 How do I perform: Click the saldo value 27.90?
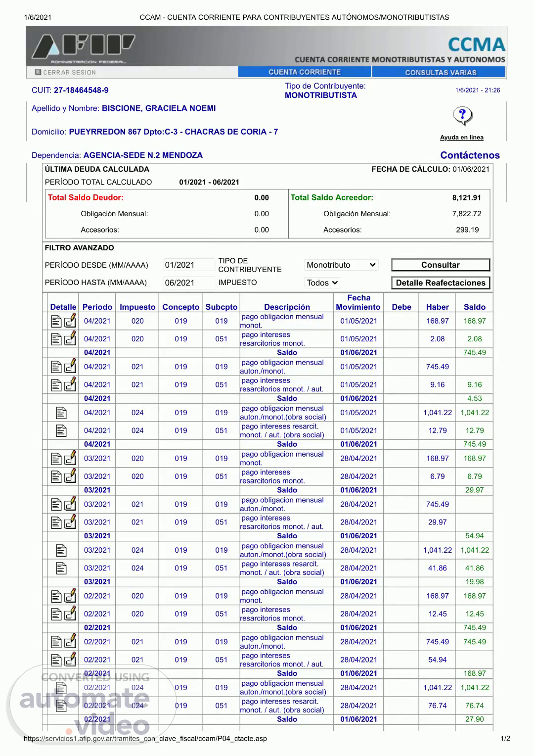475,719
